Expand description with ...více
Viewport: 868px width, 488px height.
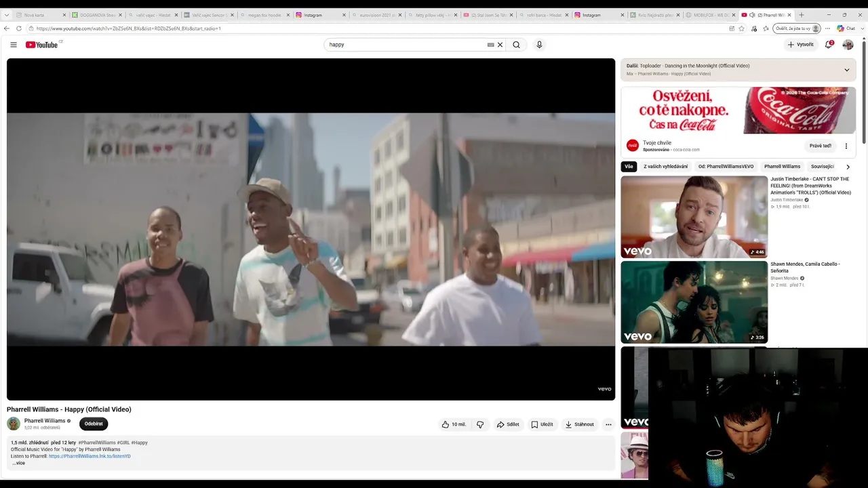tap(18, 463)
